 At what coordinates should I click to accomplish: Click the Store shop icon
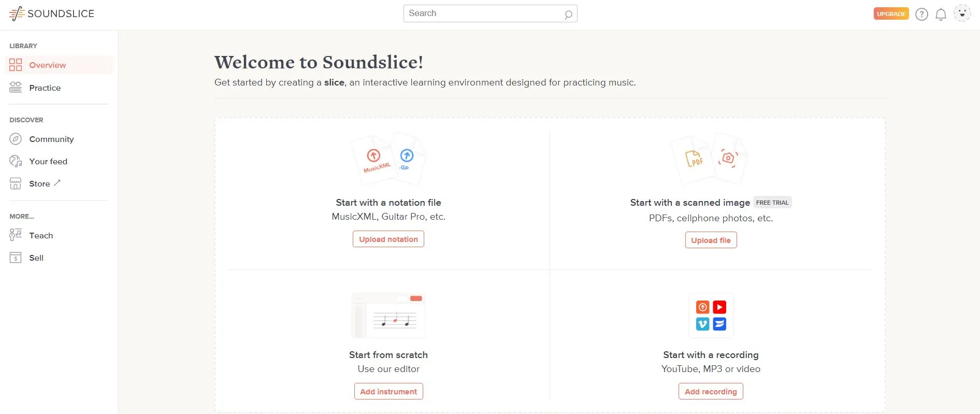(15, 183)
